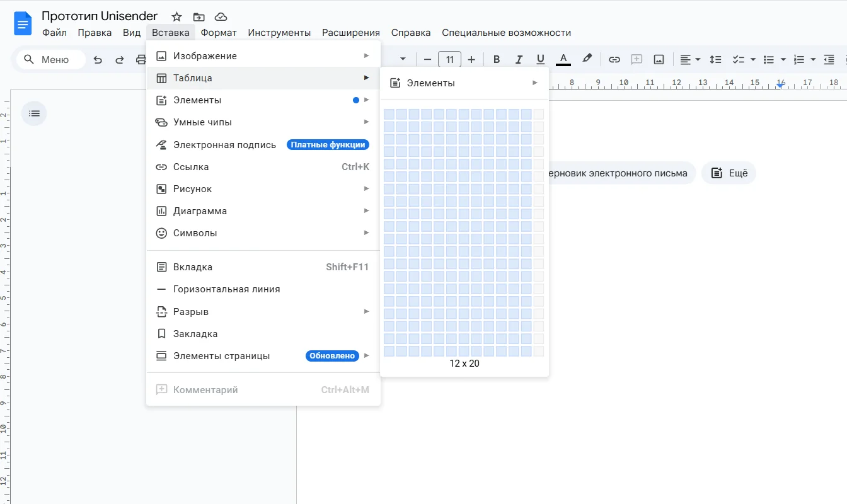Image resolution: width=847 pixels, height=504 pixels.
Task: Toggle italic formatting
Action: click(x=519, y=60)
